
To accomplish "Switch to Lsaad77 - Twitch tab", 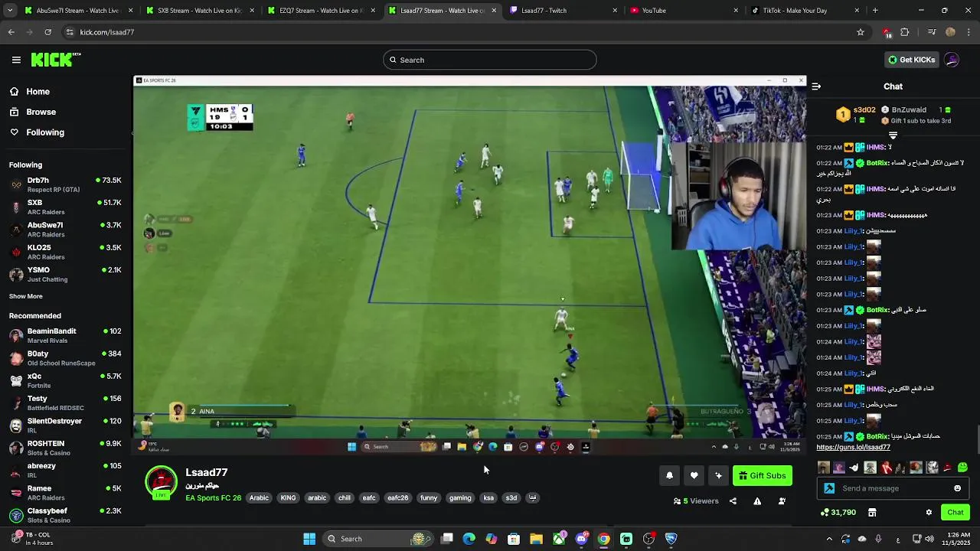I will [563, 11].
